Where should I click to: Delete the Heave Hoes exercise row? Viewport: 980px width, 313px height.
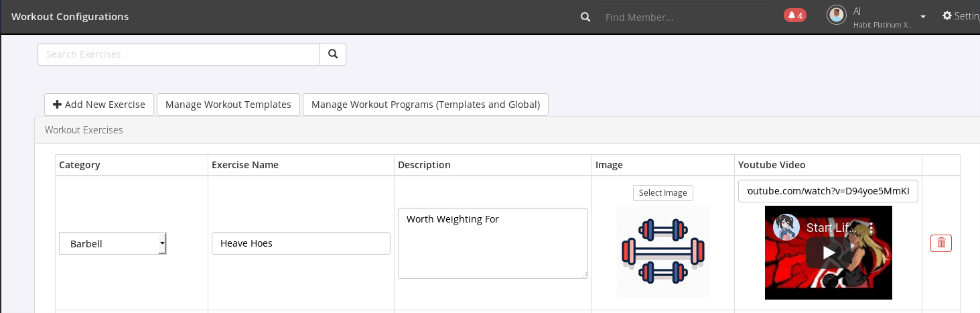point(941,243)
